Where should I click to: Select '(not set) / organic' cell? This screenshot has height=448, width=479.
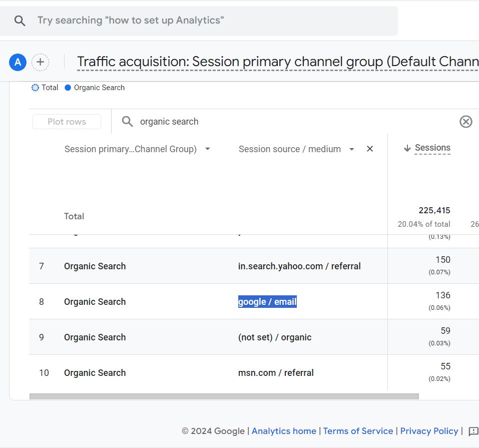click(275, 337)
